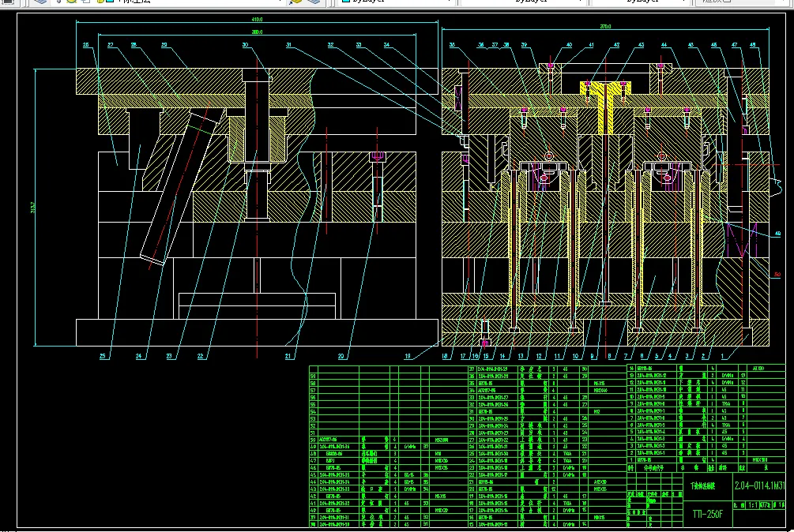Select bottom callout number 19
This screenshot has height=532, width=794.
click(x=407, y=356)
